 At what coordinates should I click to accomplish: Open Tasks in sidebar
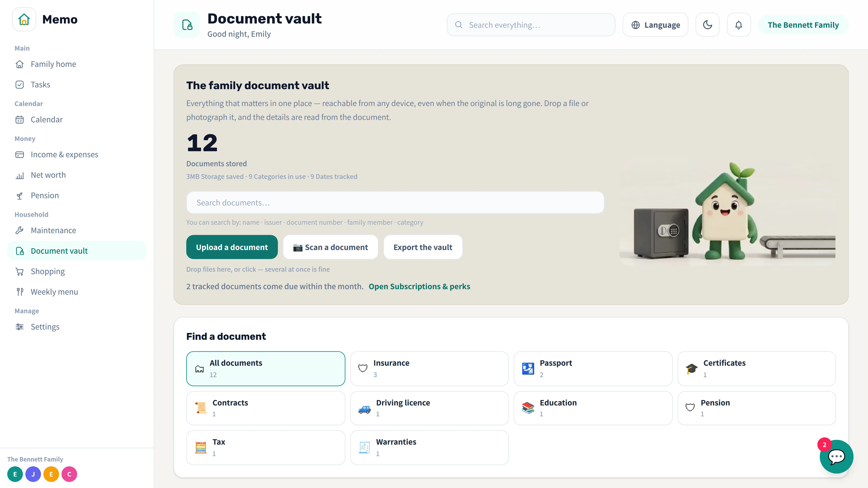(x=77, y=85)
